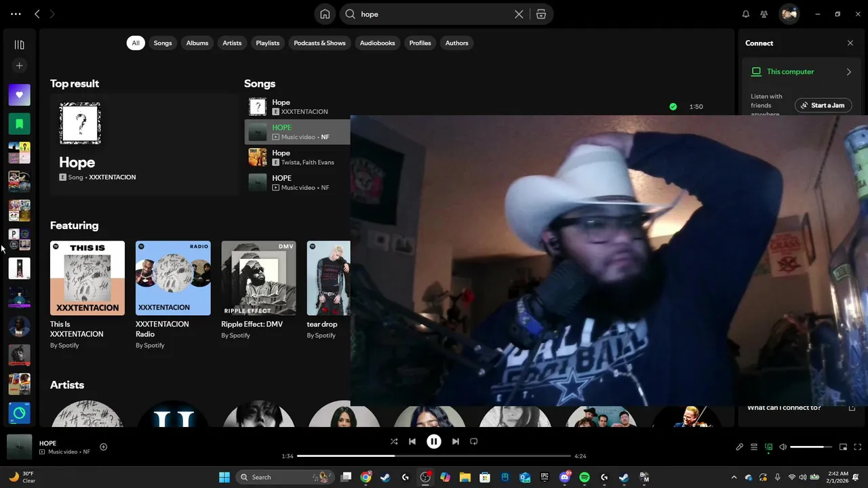Toggle shuffle playback
Screen dimensions: 868x488
[394, 441]
